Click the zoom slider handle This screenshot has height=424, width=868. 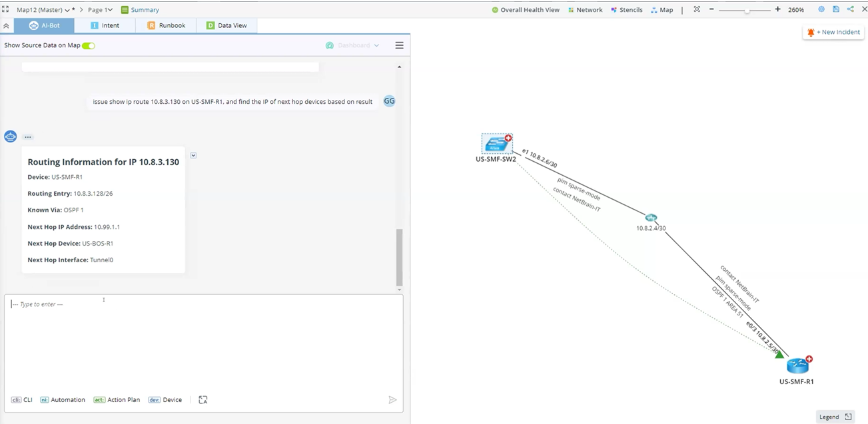click(747, 11)
